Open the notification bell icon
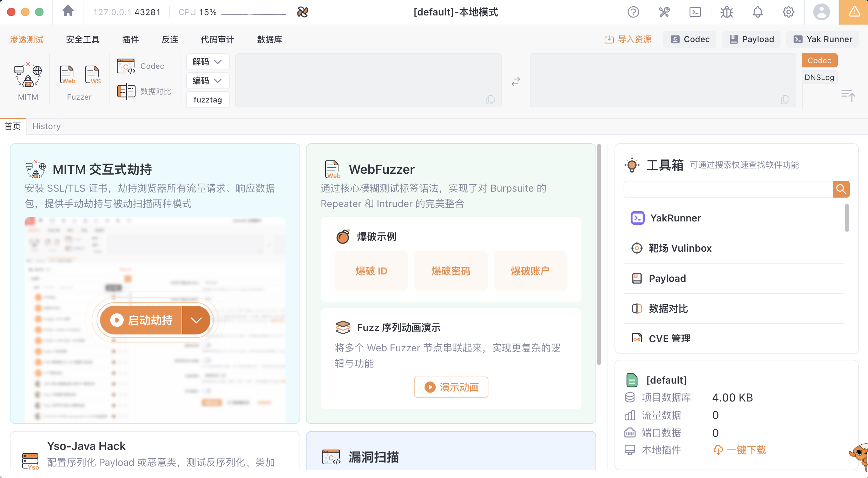This screenshot has height=478, width=868. pos(757,12)
